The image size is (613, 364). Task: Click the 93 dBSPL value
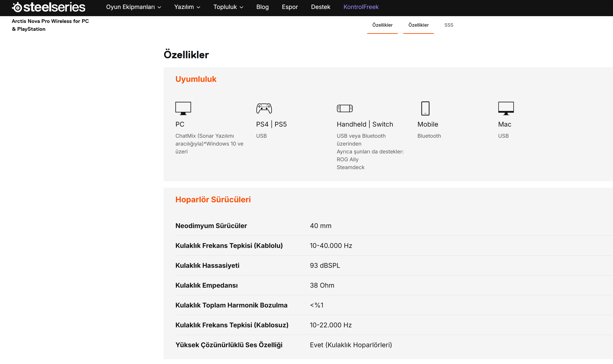[325, 265]
